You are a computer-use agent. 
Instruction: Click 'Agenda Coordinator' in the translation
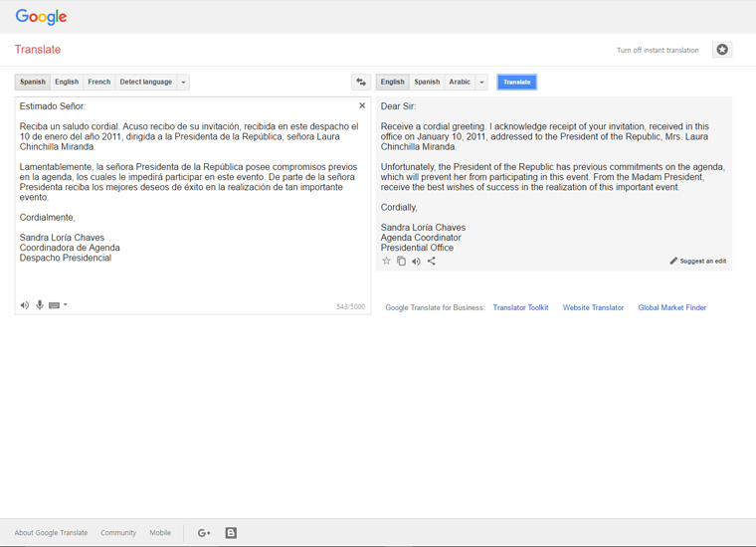[x=421, y=238]
